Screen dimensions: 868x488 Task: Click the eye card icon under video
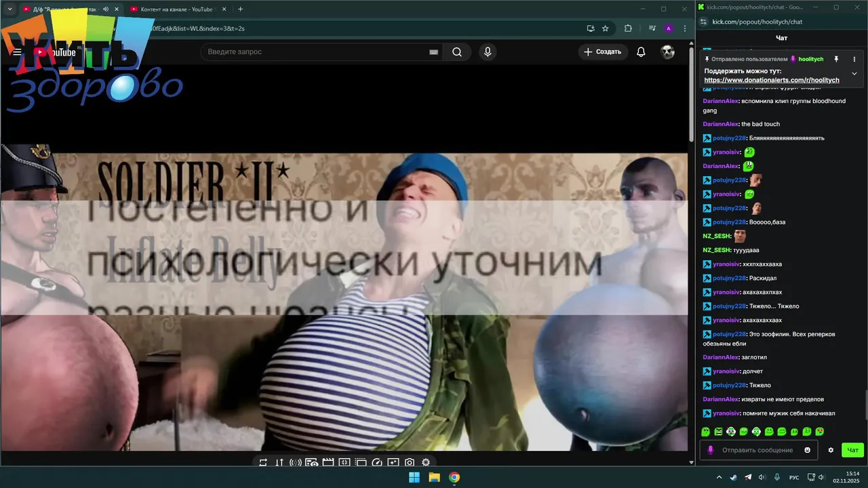(312, 462)
